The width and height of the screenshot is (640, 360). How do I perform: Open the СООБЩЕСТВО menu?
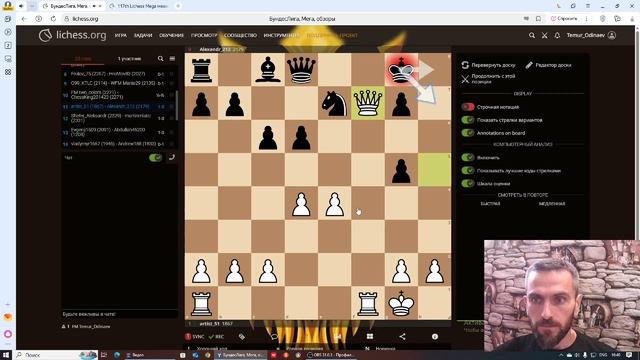pyautogui.click(x=240, y=36)
